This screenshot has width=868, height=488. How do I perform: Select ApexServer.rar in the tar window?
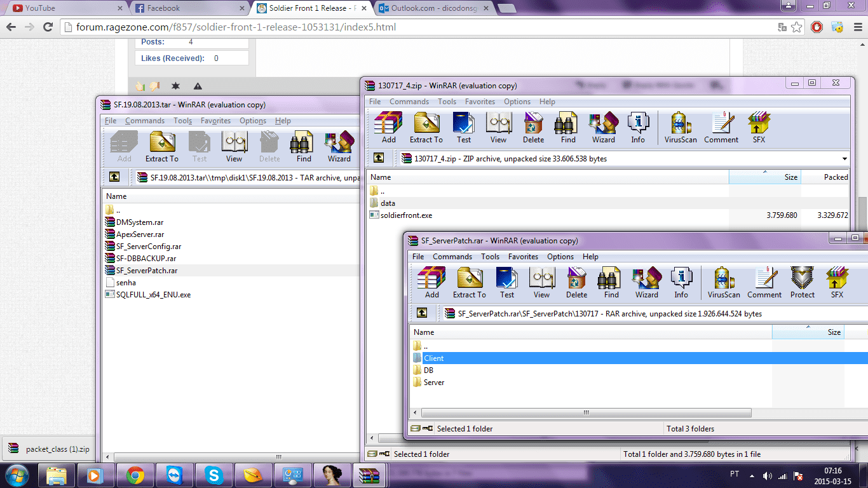[x=135, y=234]
